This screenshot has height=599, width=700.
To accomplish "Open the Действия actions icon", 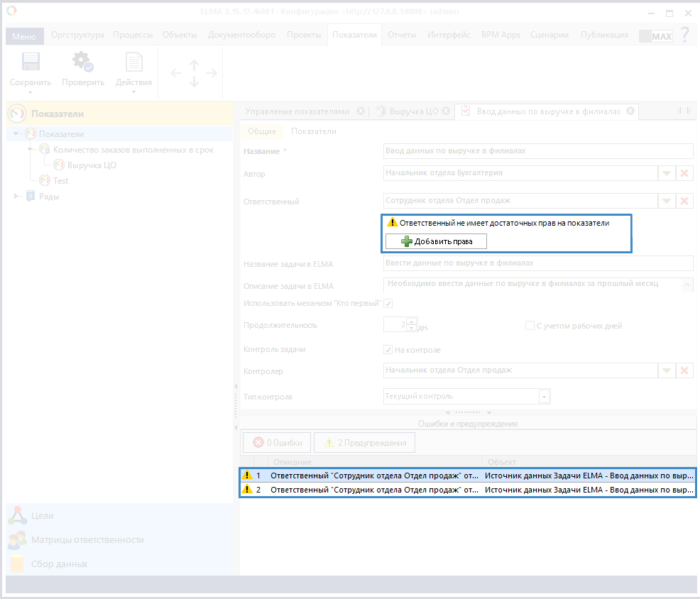I will point(133,63).
